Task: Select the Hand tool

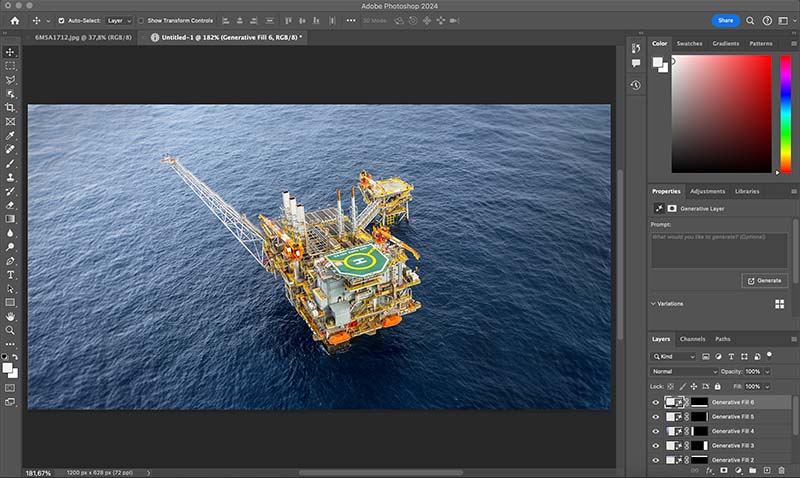Action: (x=11, y=316)
